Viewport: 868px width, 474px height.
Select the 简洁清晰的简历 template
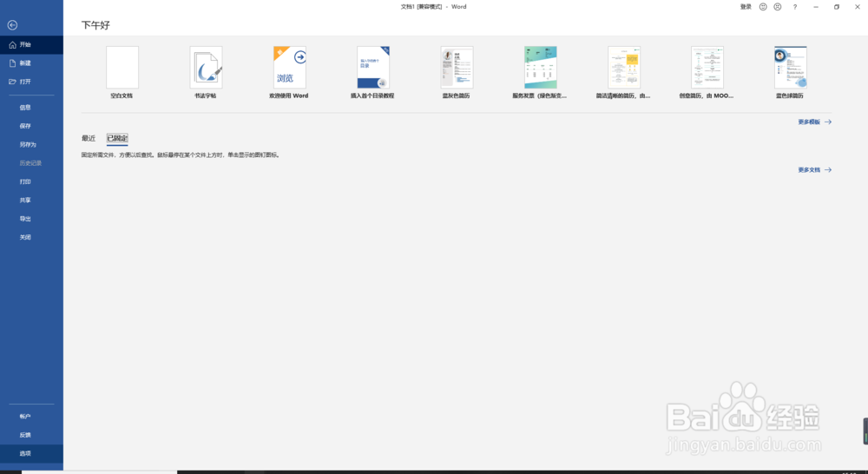point(624,73)
